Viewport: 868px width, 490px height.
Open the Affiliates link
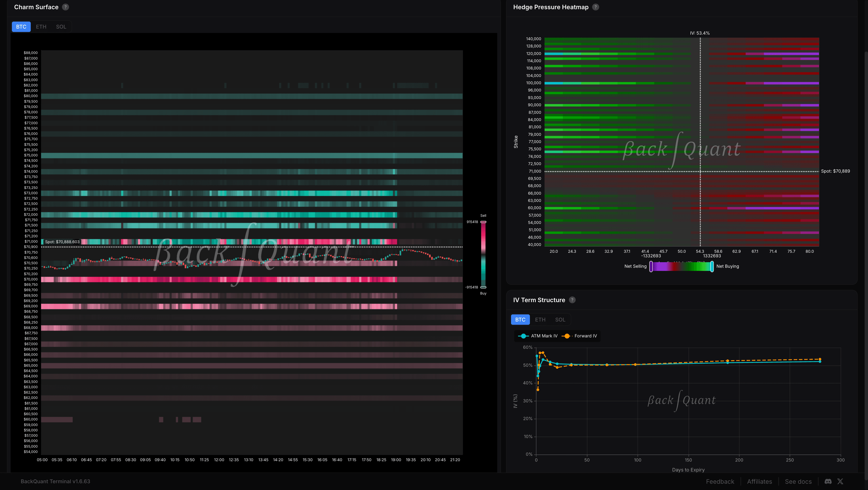tap(759, 481)
